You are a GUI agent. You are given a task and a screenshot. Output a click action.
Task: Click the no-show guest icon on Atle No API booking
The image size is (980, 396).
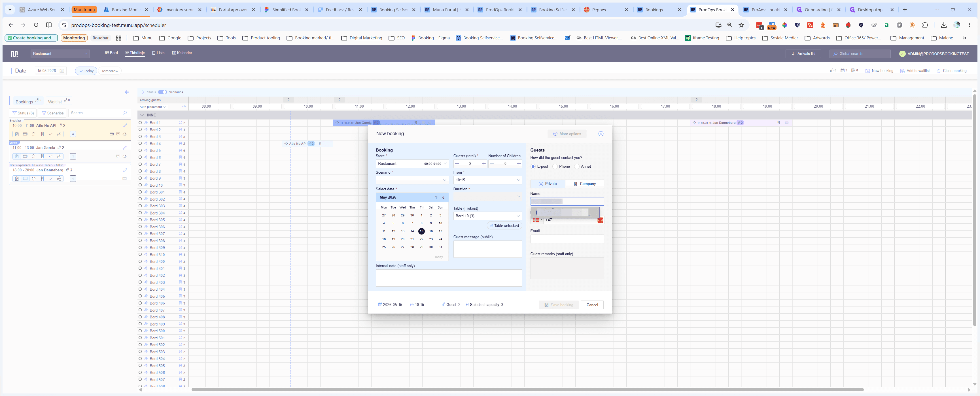tap(59, 134)
